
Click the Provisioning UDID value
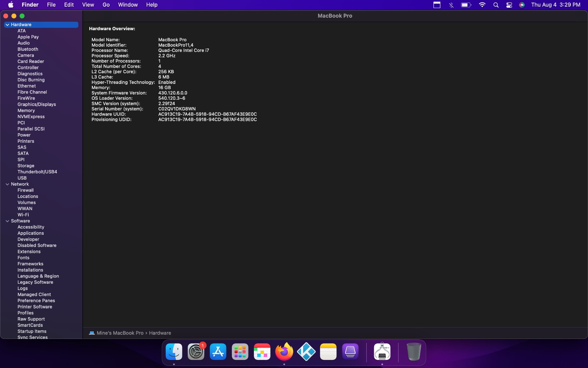click(x=207, y=120)
